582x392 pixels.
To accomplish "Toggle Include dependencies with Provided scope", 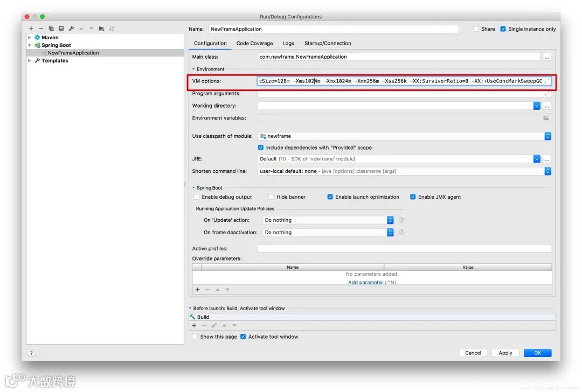I will click(x=261, y=148).
